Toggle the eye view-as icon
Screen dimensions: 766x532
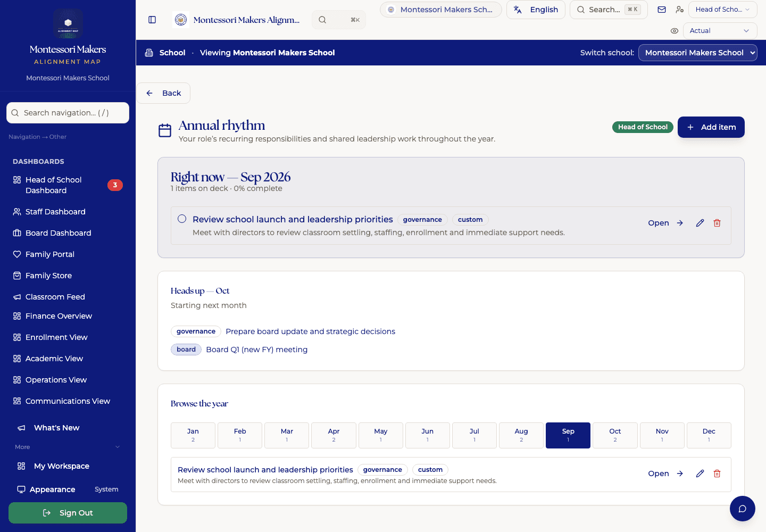tap(675, 31)
